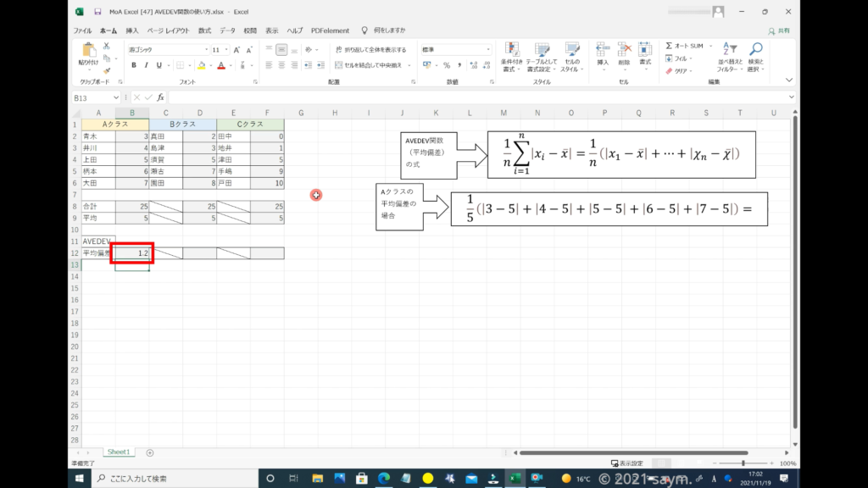Click the Cut scissors icon
Screen dimensions: 868x488
click(x=107, y=46)
